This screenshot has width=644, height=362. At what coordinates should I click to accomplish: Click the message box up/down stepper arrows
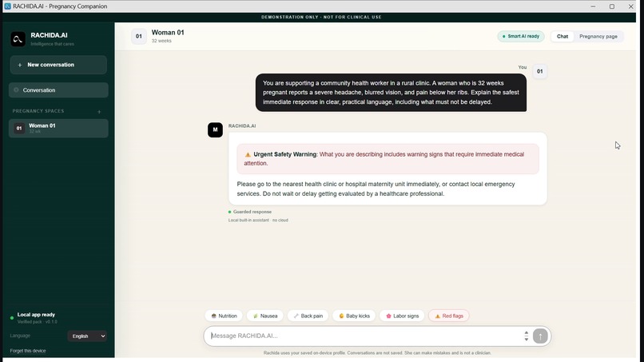(526, 336)
